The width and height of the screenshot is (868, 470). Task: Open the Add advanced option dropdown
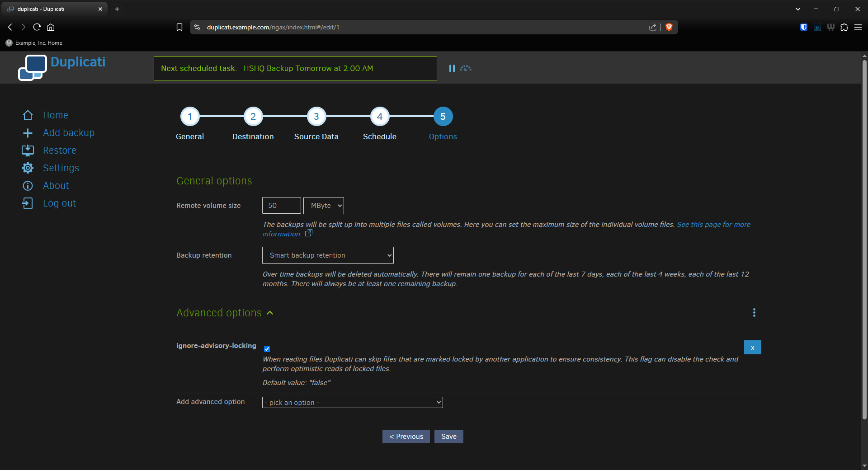click(352, 403)
